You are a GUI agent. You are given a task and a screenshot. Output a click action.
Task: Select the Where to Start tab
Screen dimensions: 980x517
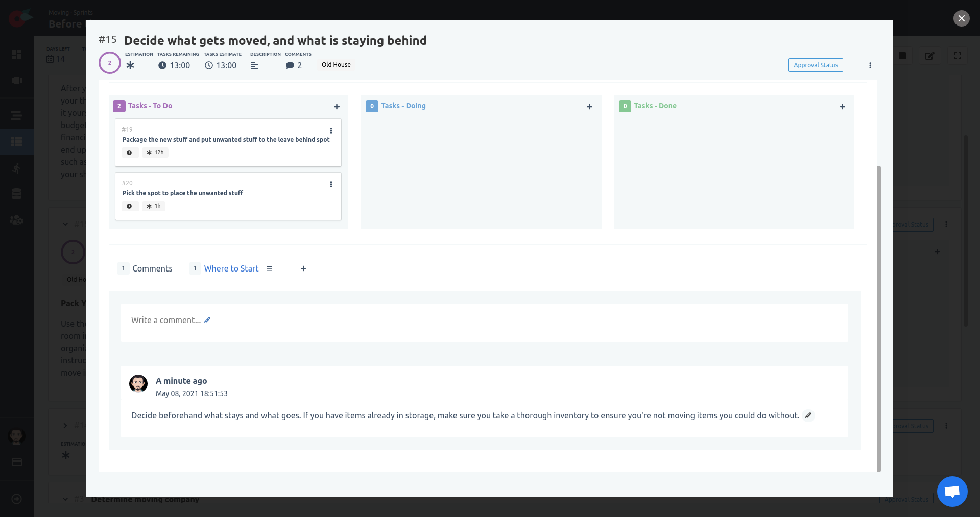tap(231, 268)
